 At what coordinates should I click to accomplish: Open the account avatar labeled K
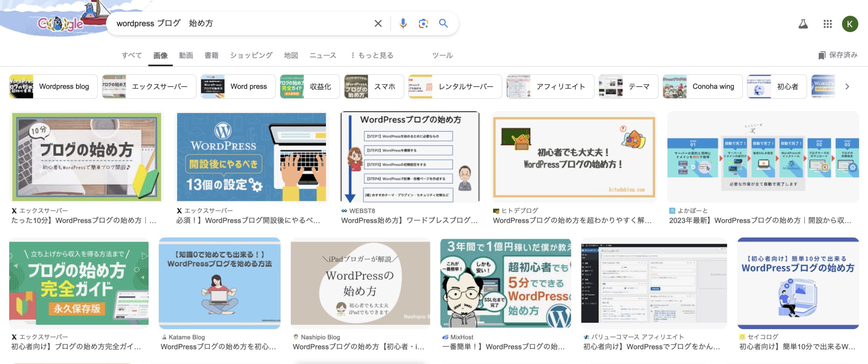coord(850,24)
